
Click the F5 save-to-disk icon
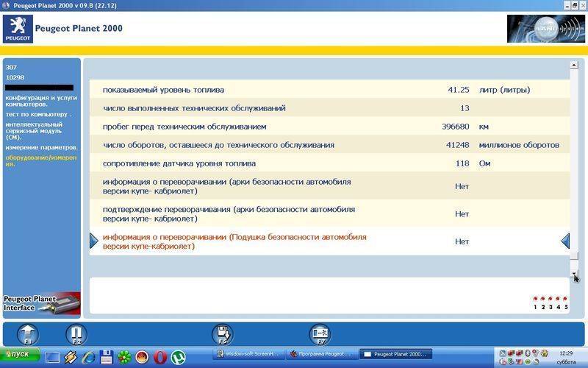click(x=222, y=334)
